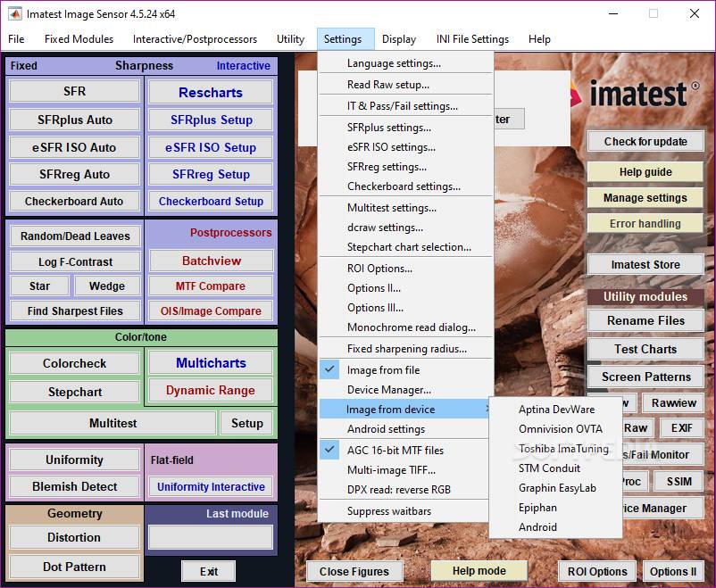Select STM Conduit device
This screenshot has width=716, height=588.
click(x=555, y=468)
